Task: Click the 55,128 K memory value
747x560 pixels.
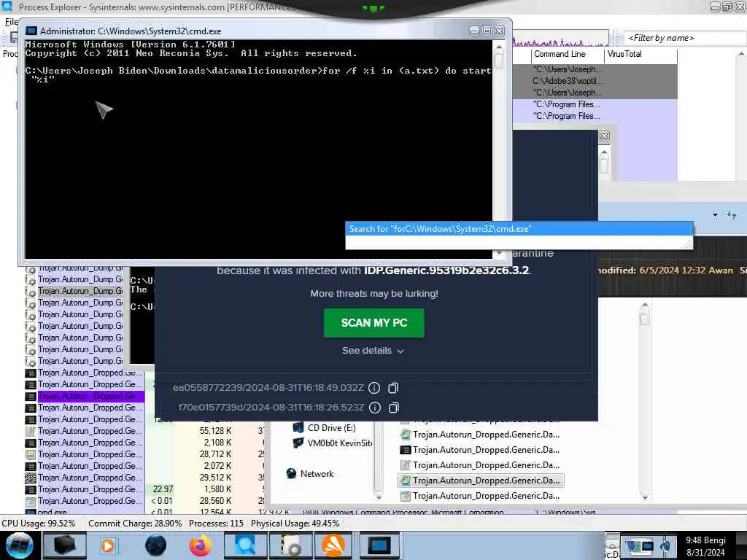Action: 215,431
